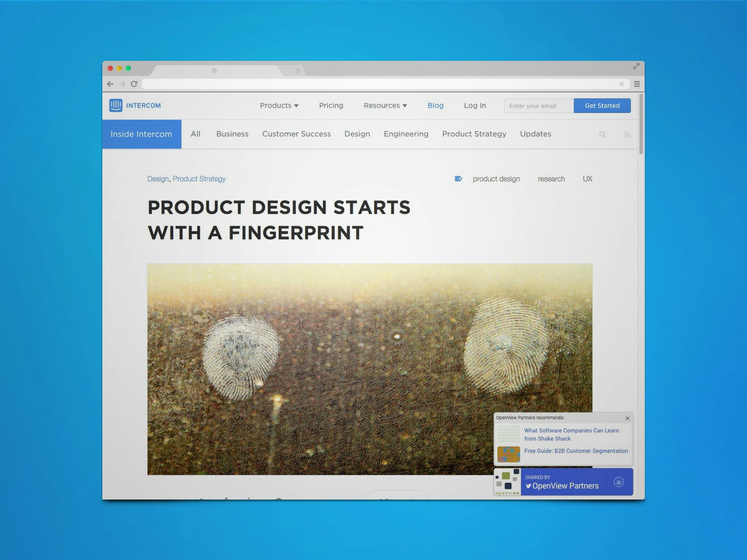
Task: Toggle fullscreen with expand arrows icon
Action: point(636,66)
